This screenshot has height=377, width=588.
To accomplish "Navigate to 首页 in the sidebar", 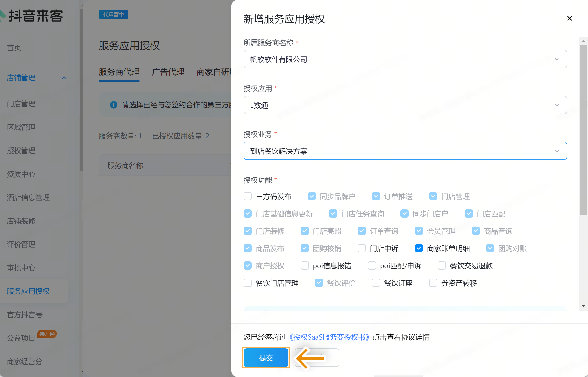I will 14,48.
